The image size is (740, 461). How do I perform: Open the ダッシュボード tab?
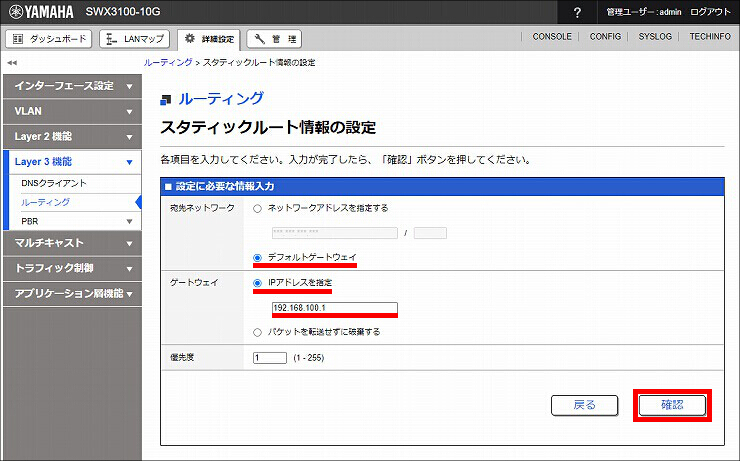[x=49, y=39]
